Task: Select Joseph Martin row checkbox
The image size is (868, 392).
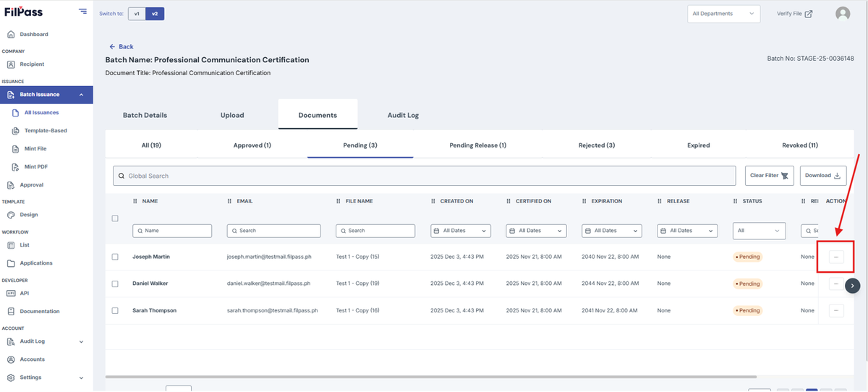Action: (115, 257)
